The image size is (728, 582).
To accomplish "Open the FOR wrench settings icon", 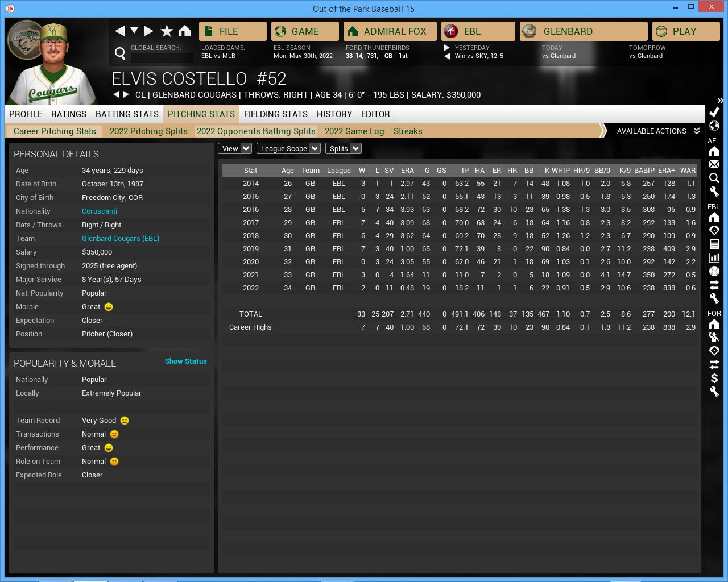I will [x=714, y=392].
